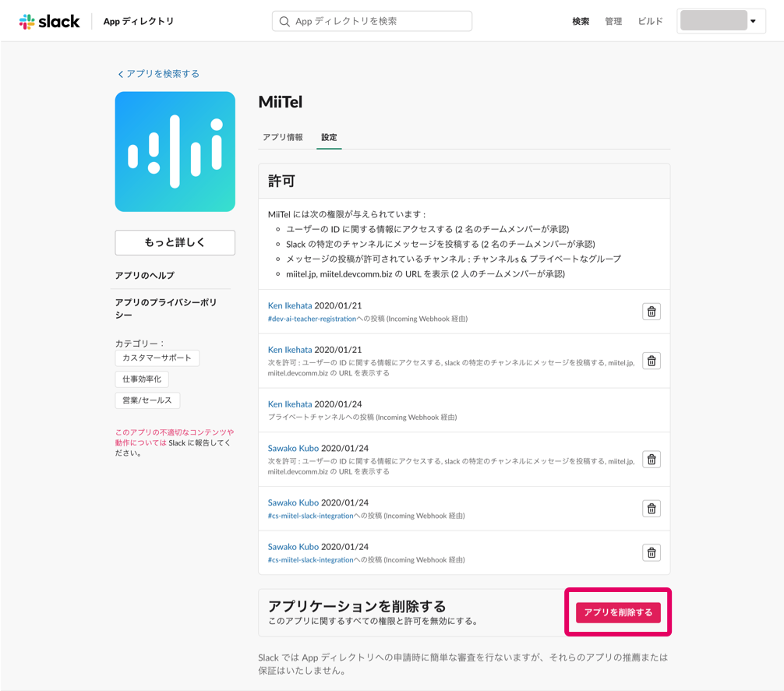Screen dimensions: 784x691
Task: Click the App ディレクトリ header label
Action: (x=139, y=22)
